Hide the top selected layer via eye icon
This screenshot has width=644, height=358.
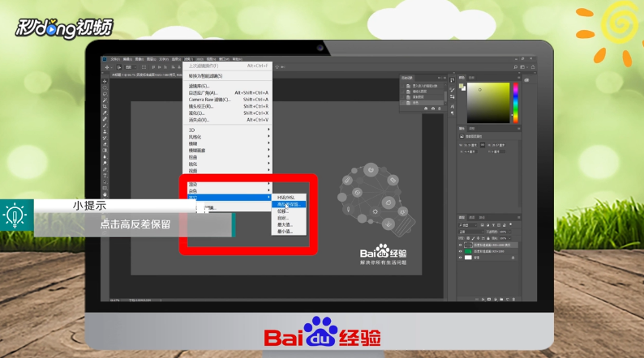tap(460, 245)
